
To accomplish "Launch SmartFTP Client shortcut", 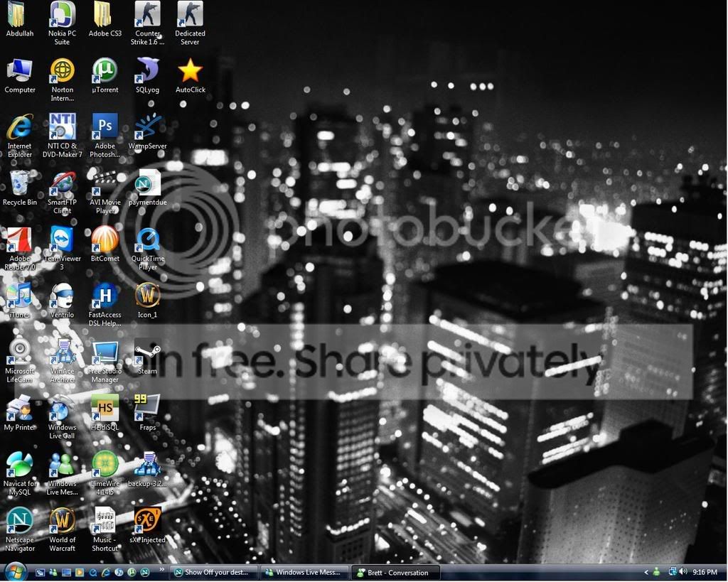I will (63, 193).
